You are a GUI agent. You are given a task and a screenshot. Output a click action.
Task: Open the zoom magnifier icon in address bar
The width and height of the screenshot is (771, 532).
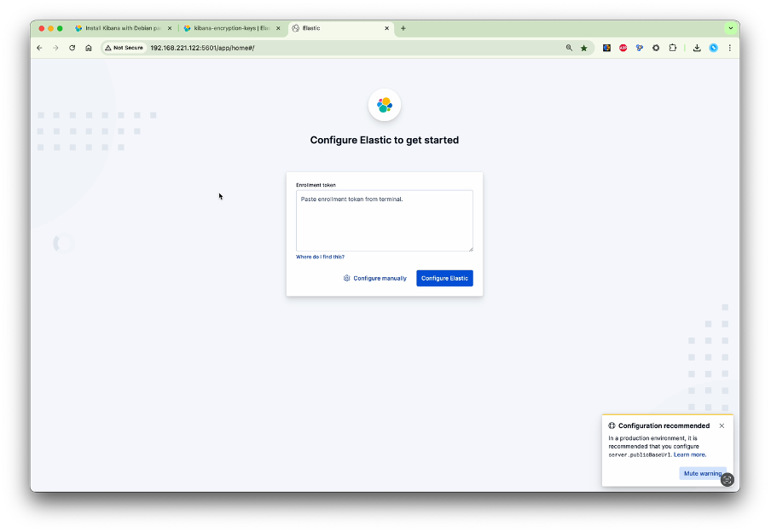click(x=569, y=48)
